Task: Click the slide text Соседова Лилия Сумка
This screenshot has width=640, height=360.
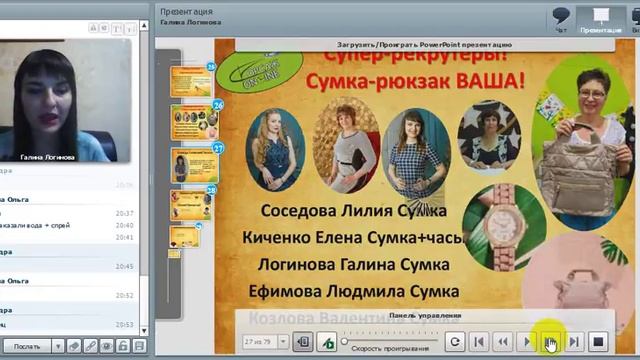Action: (x=354, y=211)
